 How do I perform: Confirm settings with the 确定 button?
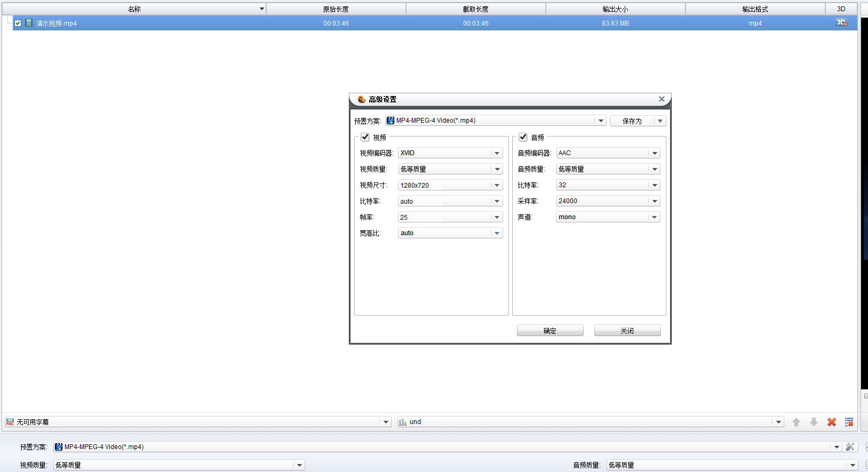[x=550, y=331]
